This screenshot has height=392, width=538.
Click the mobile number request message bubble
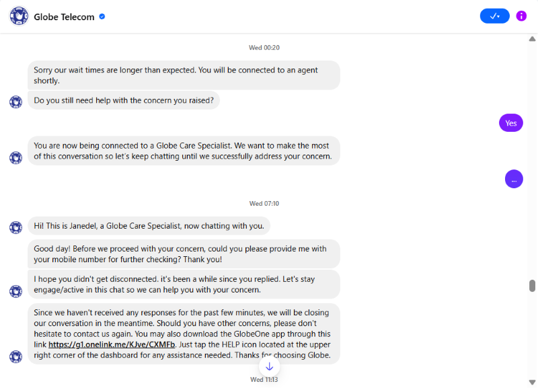coord(184,253)
